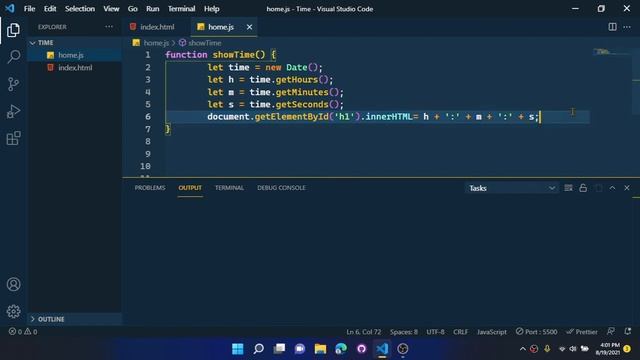The width and height of the screenshot is (640, 360).
Task: Clear the output panel
Action: pyautogui.click(x=568, y=188)
